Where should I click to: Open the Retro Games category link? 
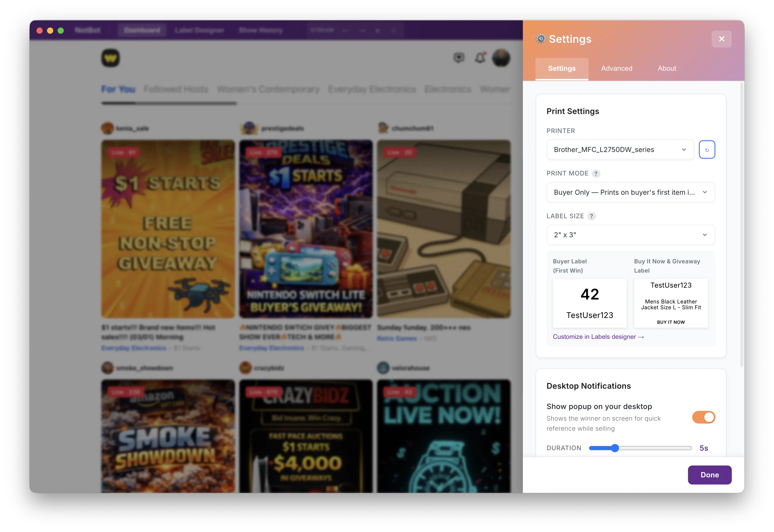pyautogui.click(x=397, y=339)
